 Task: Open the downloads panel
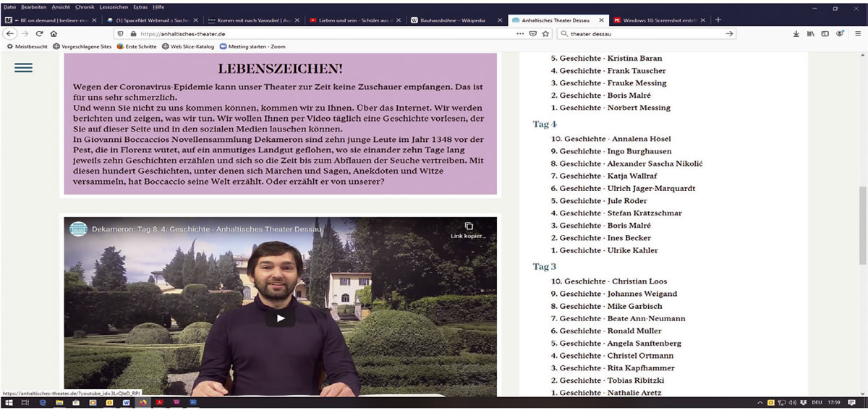click(x=796, y=33)
